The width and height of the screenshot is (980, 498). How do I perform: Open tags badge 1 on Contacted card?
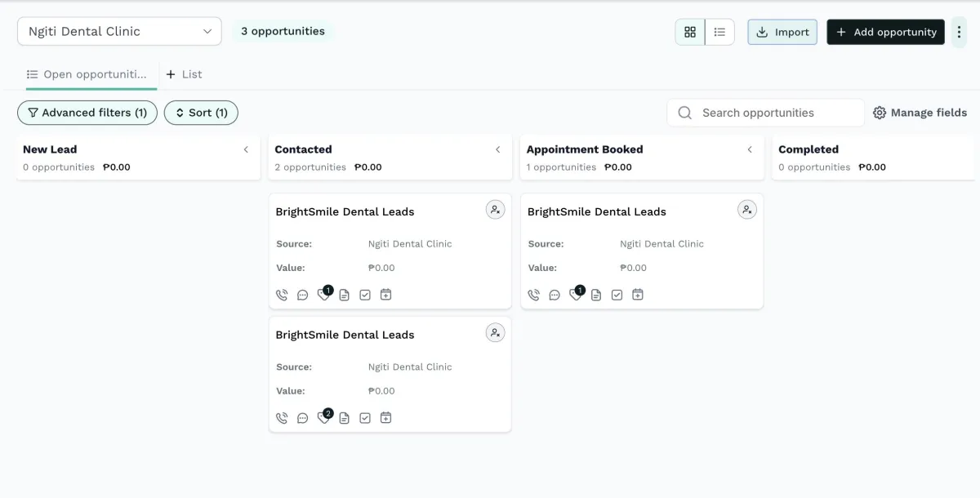[x=324, y=294]
